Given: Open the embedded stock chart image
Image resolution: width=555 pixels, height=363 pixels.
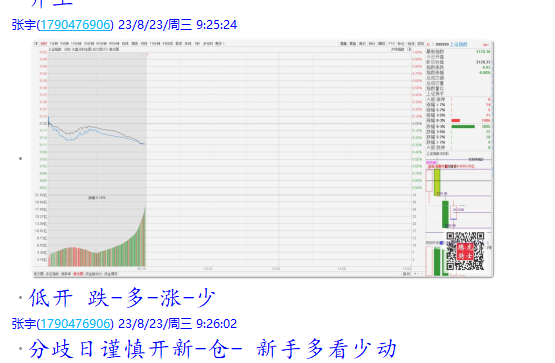Looking at the screenshot, I should [x=263, y=159].
